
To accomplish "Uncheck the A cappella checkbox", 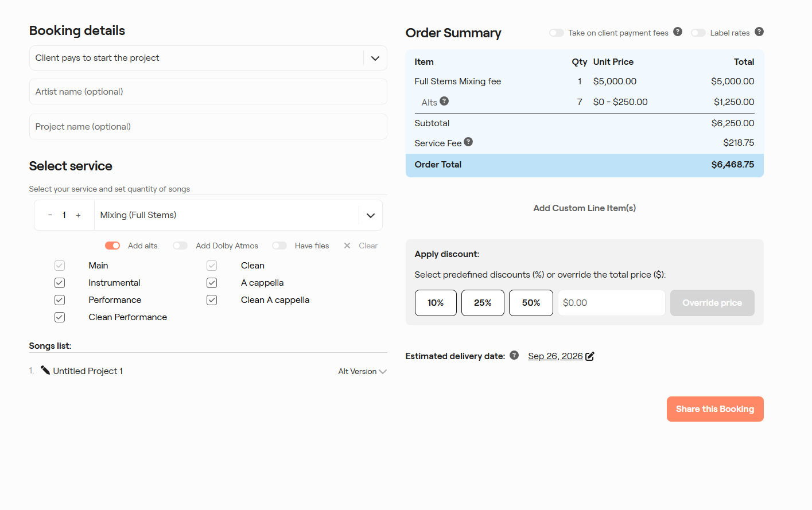I will (212, 283).
